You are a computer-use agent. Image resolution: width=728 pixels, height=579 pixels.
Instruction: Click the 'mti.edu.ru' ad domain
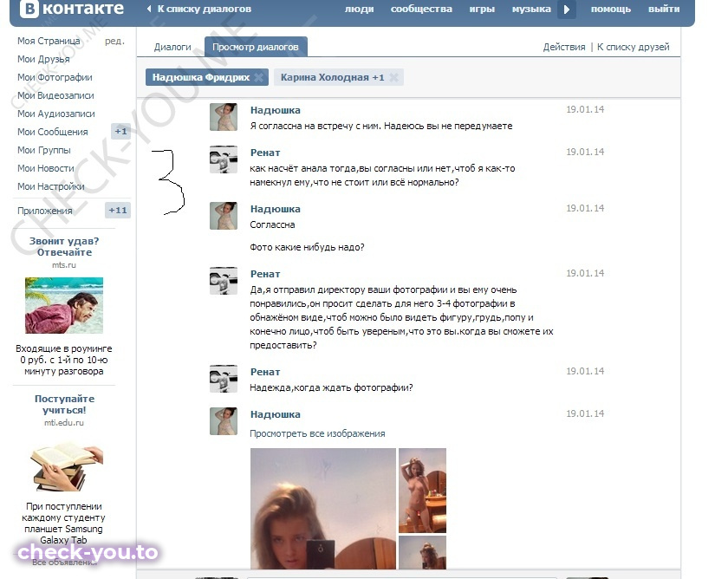(x=64, y=422)
